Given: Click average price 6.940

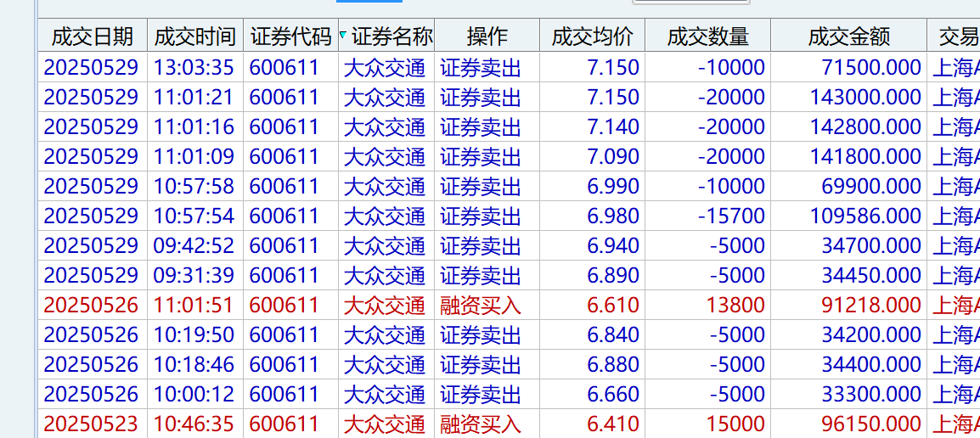Looking at the screenshot, I should click(613, 245).
